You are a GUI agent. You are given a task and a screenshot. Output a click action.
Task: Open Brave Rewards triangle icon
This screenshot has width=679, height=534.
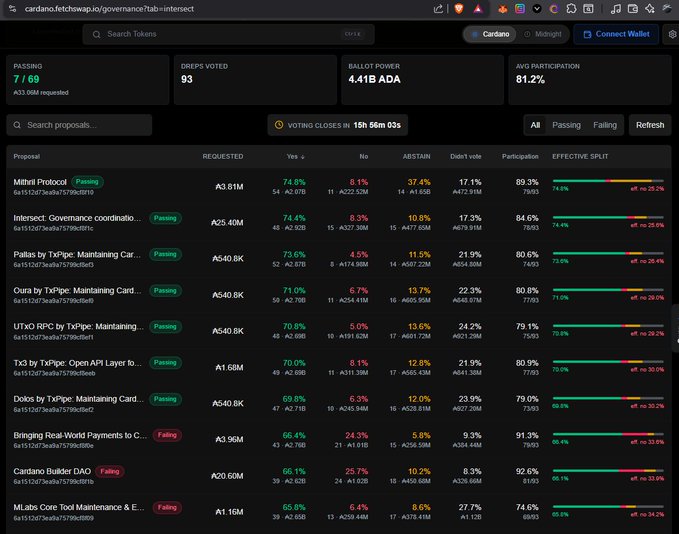tap(478, 9)
